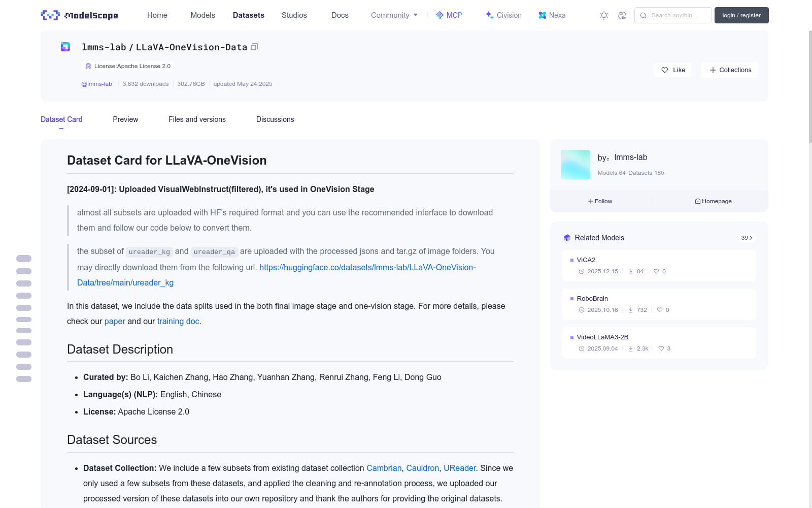The width and height of the screenshot is (812, 508).
Task: Open the Files and versions tab
Action: pos(197,119)
